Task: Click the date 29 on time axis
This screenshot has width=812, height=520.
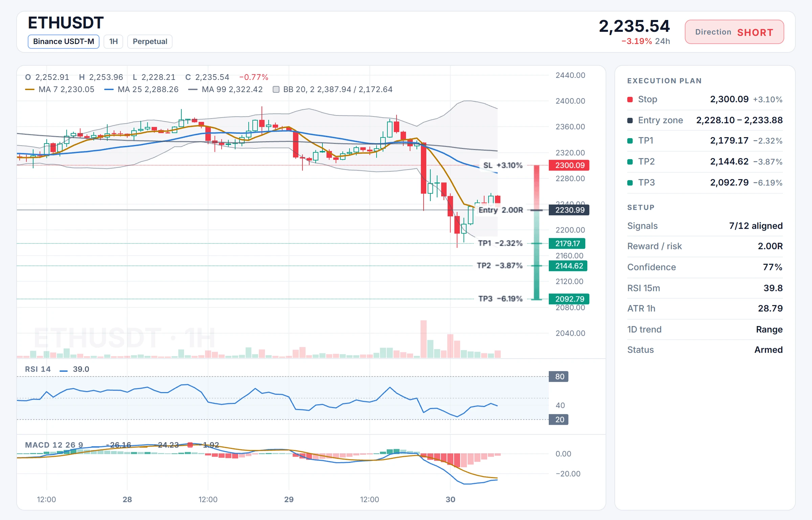Action: (289, 499)
